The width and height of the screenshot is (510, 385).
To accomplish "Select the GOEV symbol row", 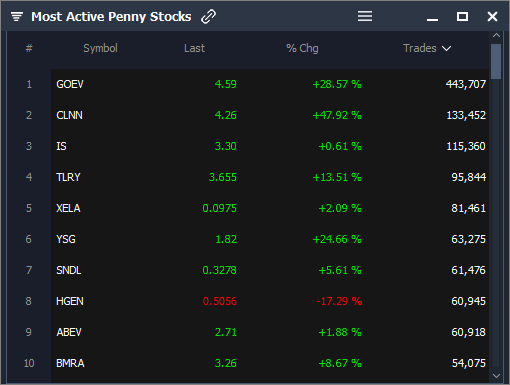I will pos(270,84).
